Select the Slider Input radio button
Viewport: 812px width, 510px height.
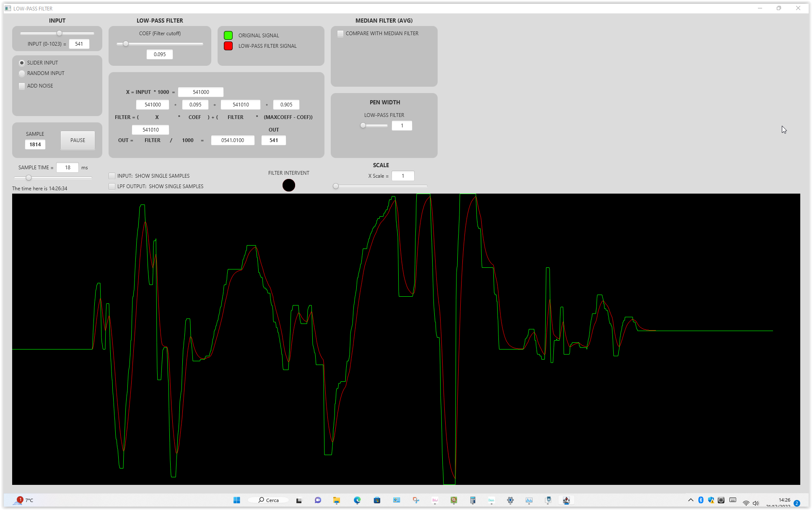coord(22,63)
